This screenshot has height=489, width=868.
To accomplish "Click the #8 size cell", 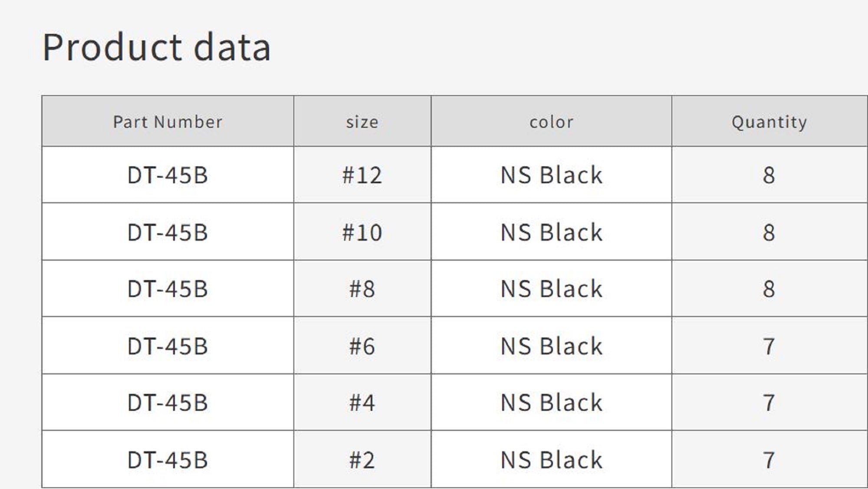I will coord(362,289).
